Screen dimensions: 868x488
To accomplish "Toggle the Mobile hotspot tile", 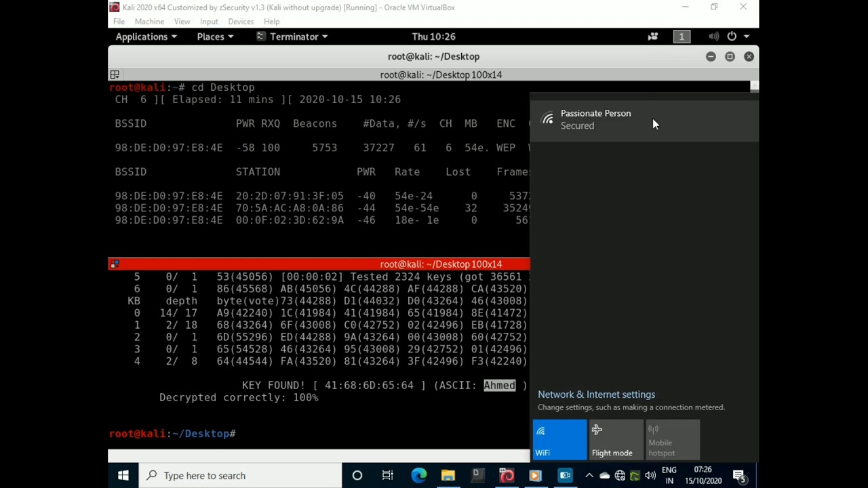I will (x=672, y=440).
